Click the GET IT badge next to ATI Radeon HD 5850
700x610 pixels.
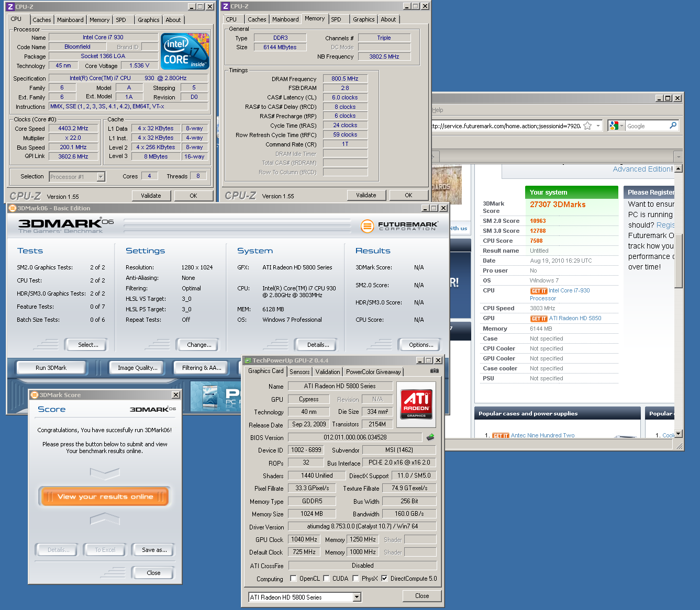click(539, 319)
